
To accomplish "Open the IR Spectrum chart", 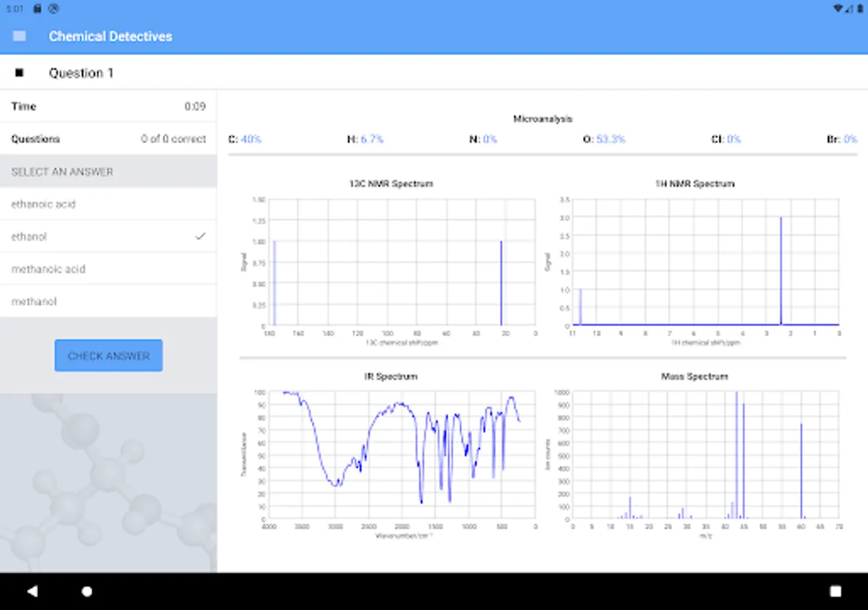I will tap(391, 455).
